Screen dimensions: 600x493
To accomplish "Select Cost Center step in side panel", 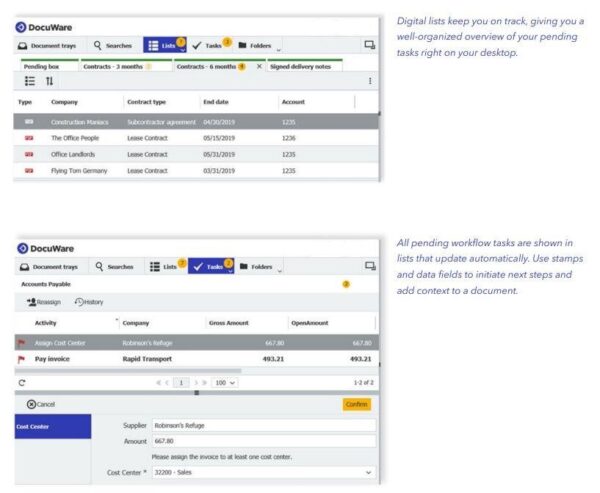I will tap(53, 426).
